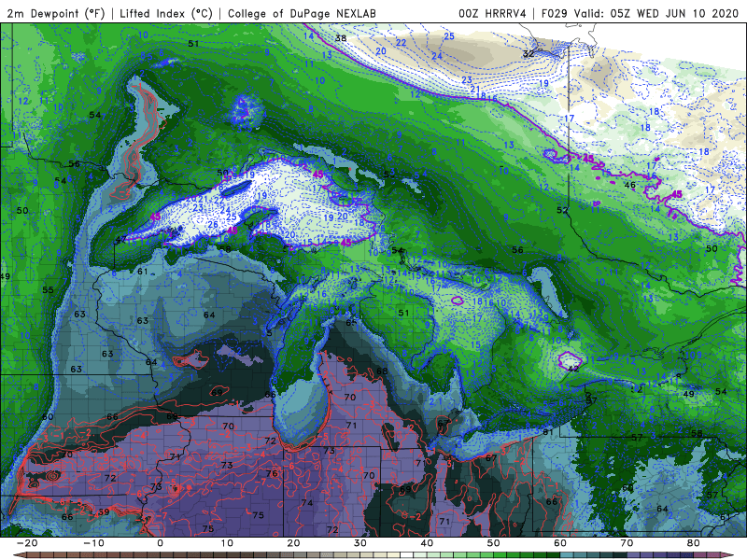The height and width of the screenshot is (560, 747).
Task: Click the "76" dewpoint value on map
Action: tap(272, 473)
